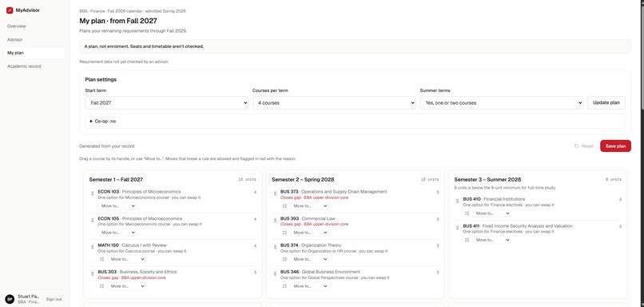644x307 pixels.
Task: Click the BUS 346 Global Business Environment title
Action: (320, 272)
